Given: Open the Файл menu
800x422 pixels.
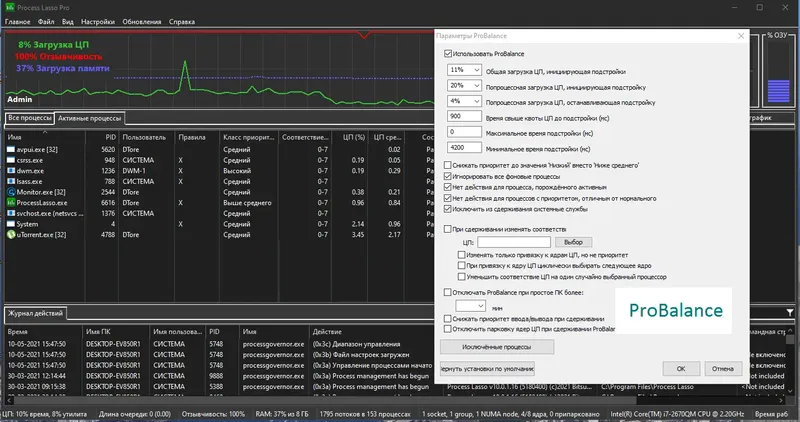Looking at the screenshot, I should (46, 22).
